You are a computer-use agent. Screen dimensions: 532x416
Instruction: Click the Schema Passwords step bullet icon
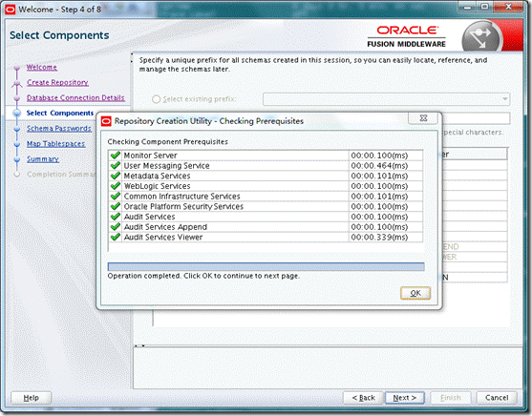[17, 129]
